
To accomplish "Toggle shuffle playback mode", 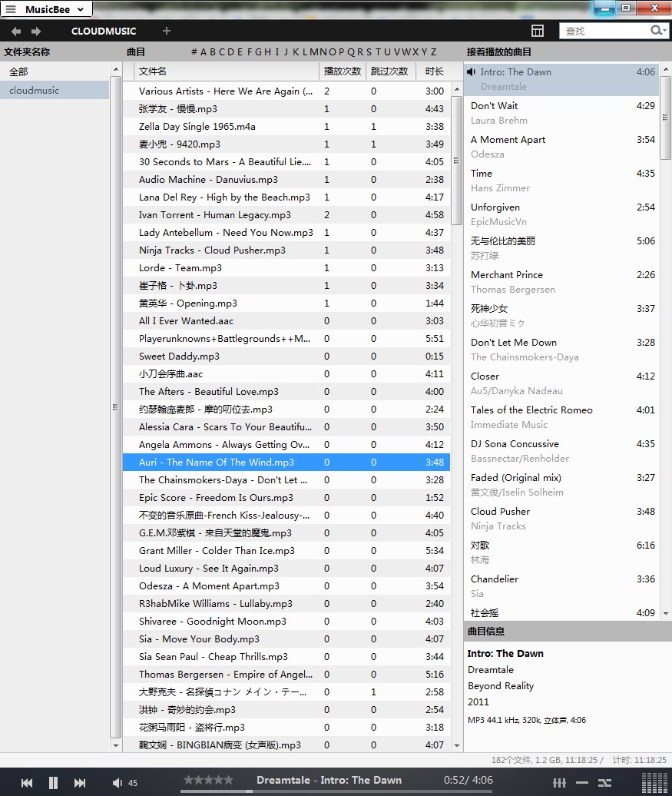I will click(x=605, y=782).
